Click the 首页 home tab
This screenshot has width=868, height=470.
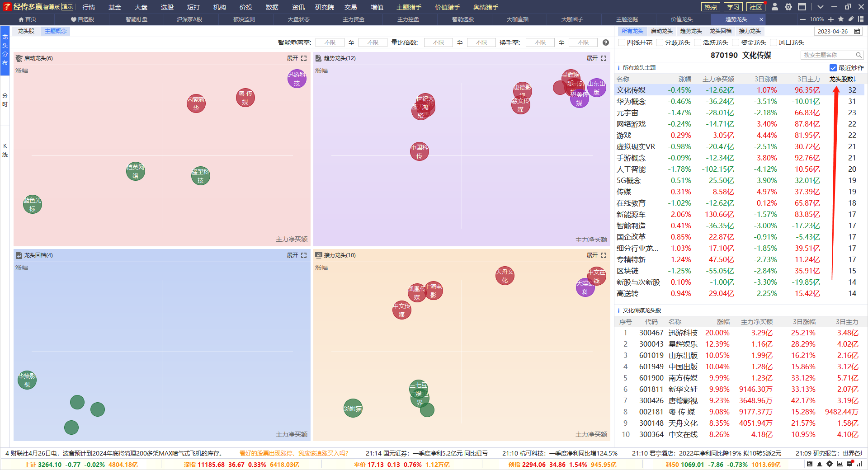[27, 19]
